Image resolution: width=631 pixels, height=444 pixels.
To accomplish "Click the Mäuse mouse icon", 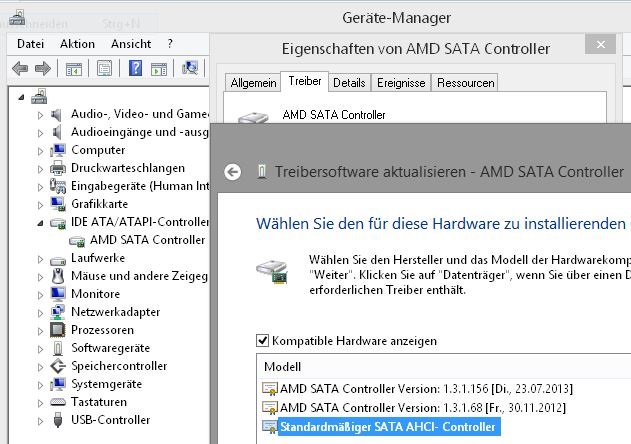I will tap(58, 276).
